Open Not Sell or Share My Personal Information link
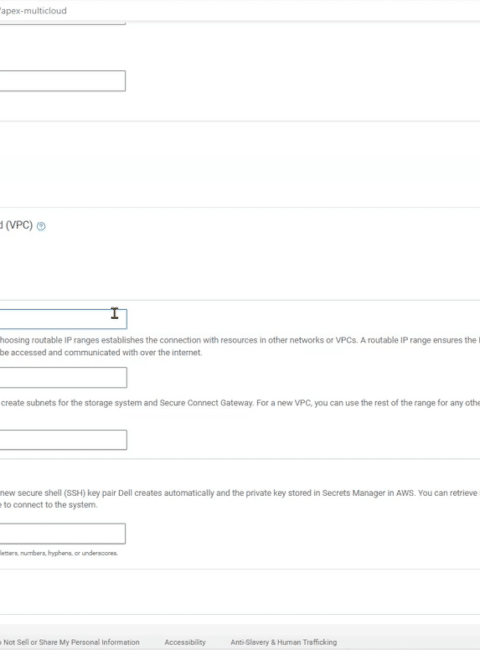Viewport: 480px width, 650px height. (71, 642)
